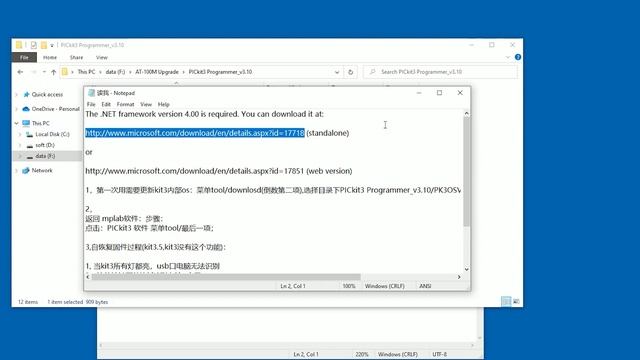The height and width of the screenshot is (360, 640).
Task: Select OneDrive - Personal in navigation pane
Action: pyautogui.click(x=56, y=109)
